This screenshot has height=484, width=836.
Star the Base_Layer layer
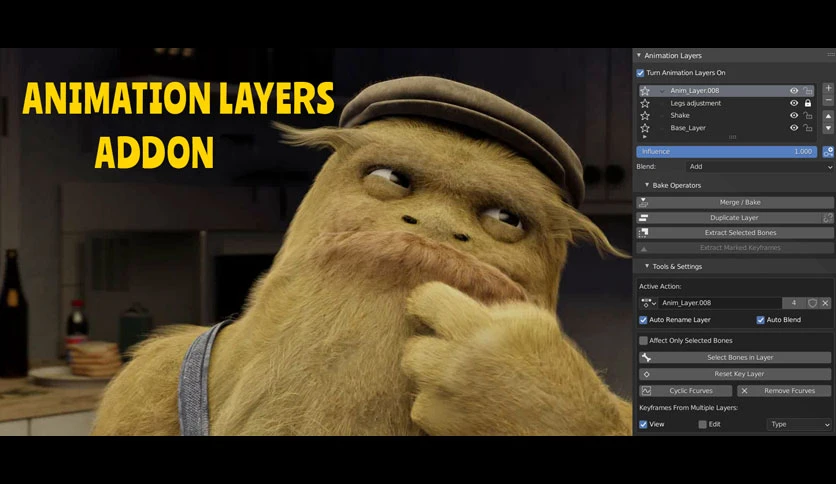tap(645, 128)
